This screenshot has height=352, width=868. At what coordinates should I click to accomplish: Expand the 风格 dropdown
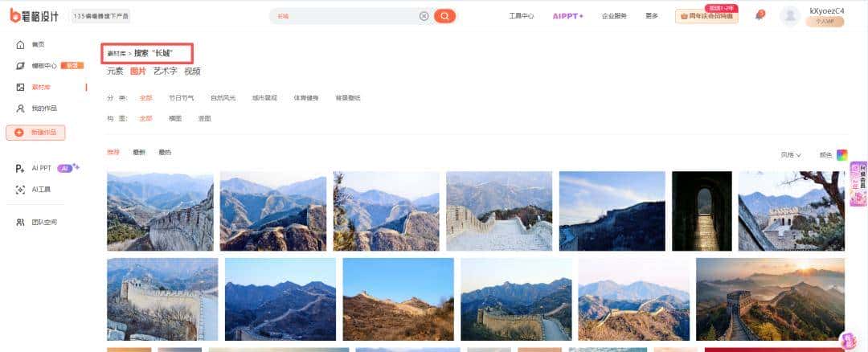(x=791, y=155)
